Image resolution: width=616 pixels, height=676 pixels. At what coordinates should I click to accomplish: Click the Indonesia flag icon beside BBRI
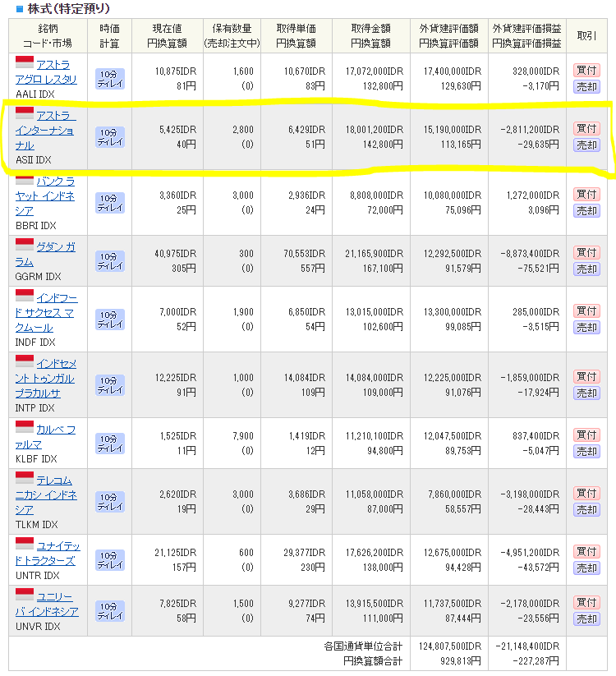(25, 182)
